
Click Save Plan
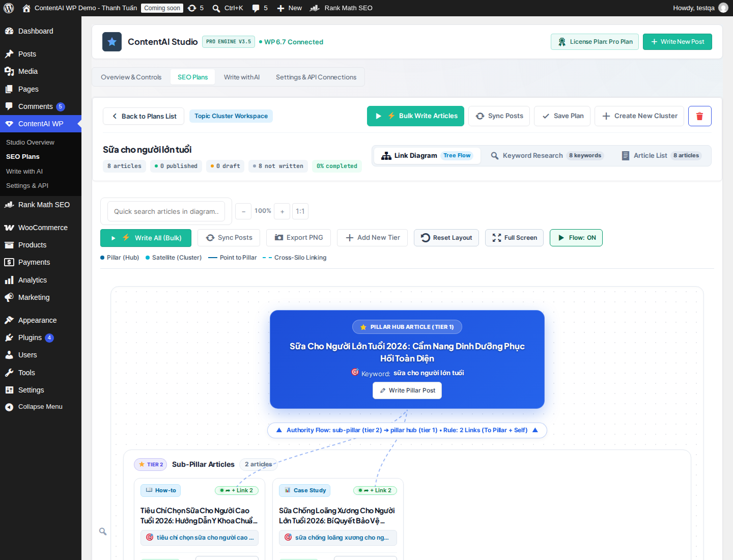[x=562, y=116]
